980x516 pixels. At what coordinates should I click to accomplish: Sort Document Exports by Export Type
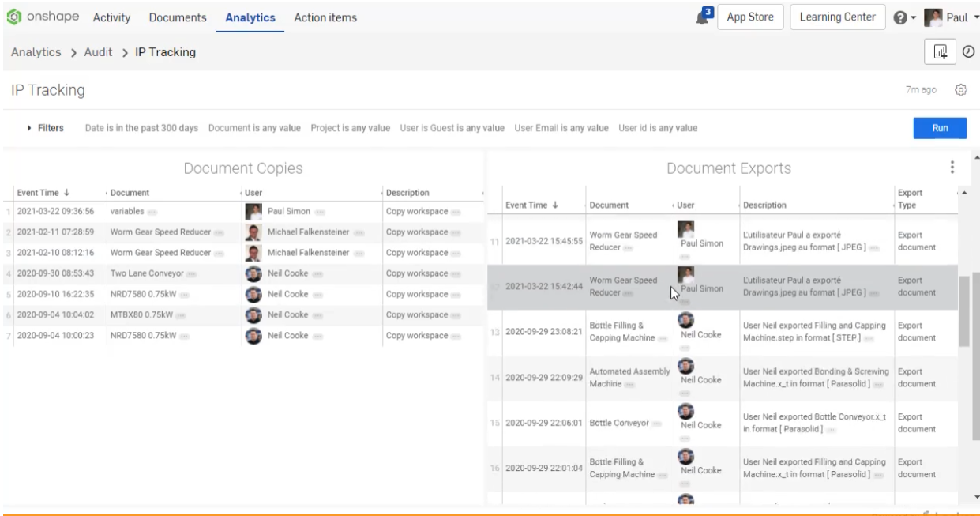pyautogui.click(x=911, y=199)
